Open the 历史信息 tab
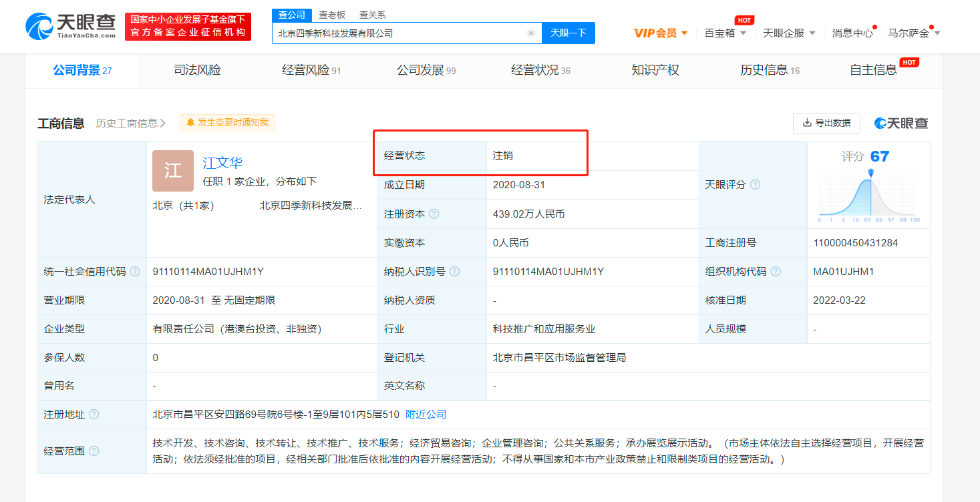This screenshot has height=502, width=980. (x=770, y=70)
